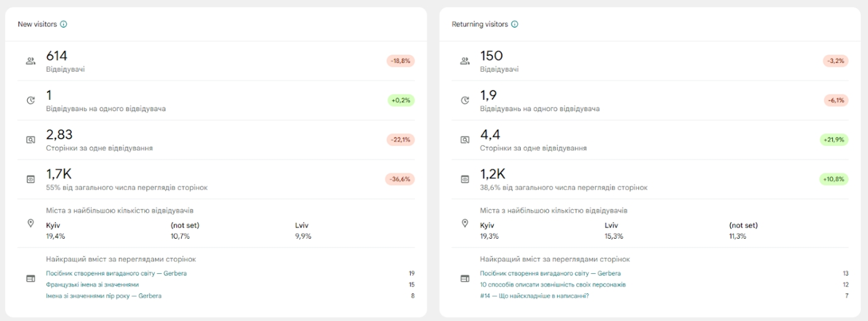Click the +10,8% change badge
Viewport: 868px width, 321px height.
[834, 179]
